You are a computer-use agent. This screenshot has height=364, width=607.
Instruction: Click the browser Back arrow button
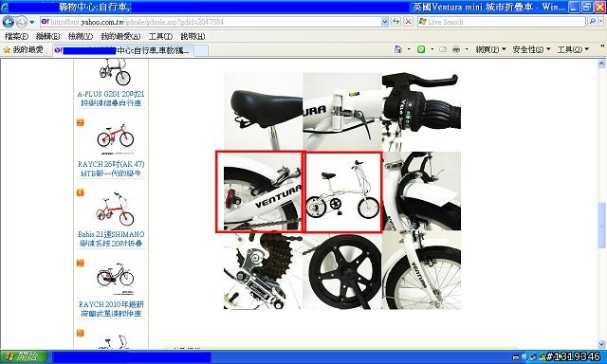[x=9, y=22]
